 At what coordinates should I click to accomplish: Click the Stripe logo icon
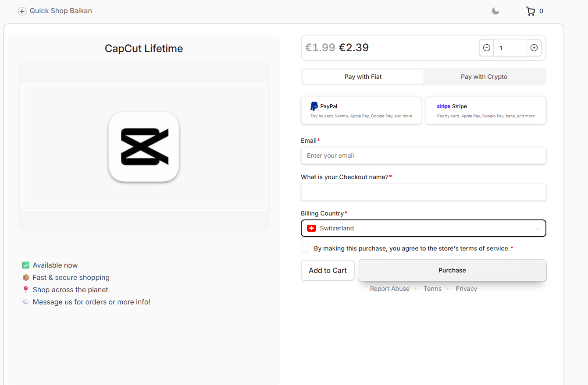pos(444,106)
